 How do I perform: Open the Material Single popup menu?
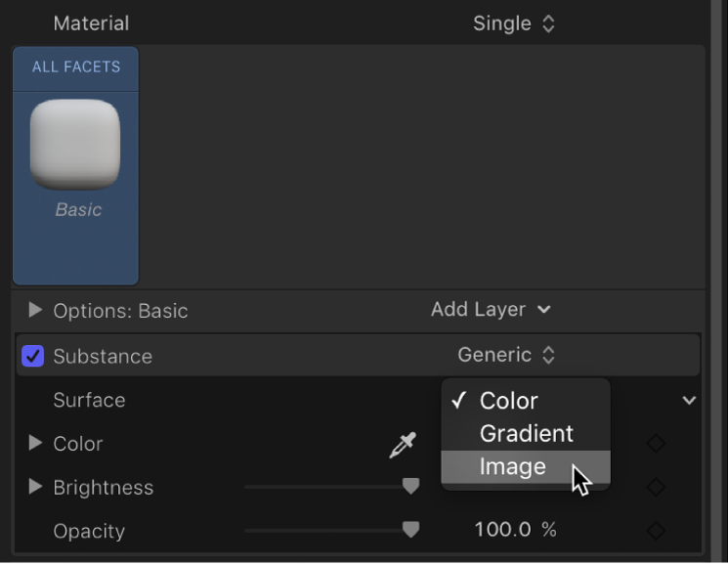513,23
